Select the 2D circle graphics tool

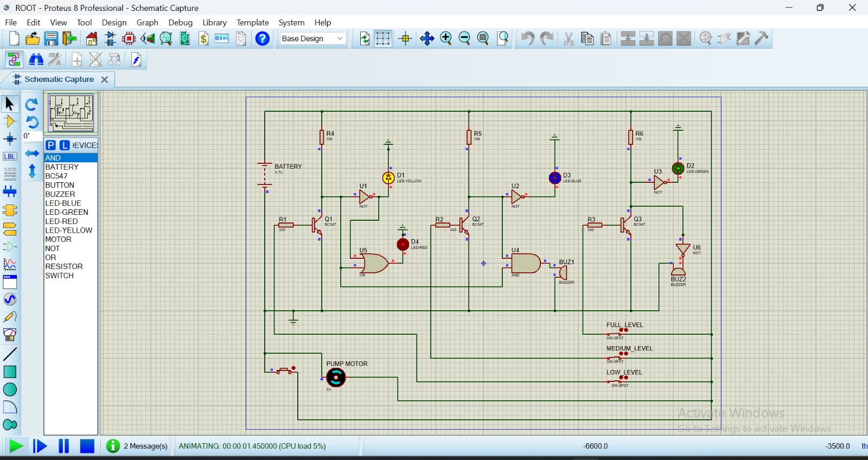10,389
